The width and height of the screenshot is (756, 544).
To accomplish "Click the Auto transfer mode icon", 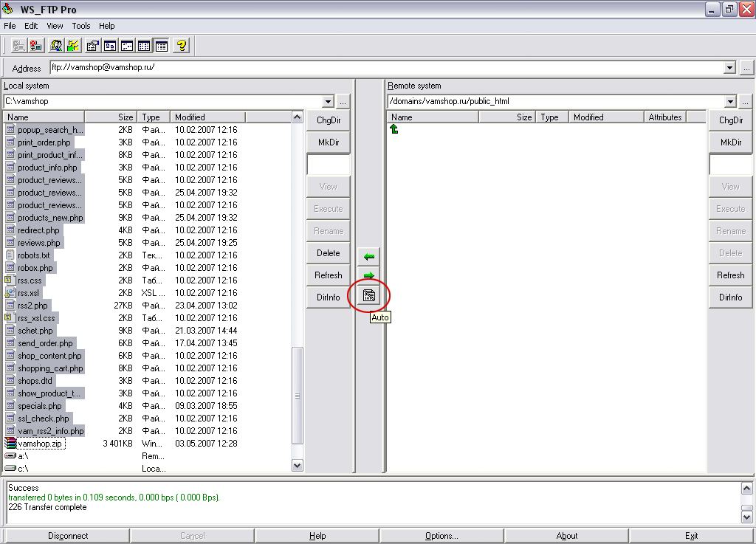I will [x=369, y=295].
